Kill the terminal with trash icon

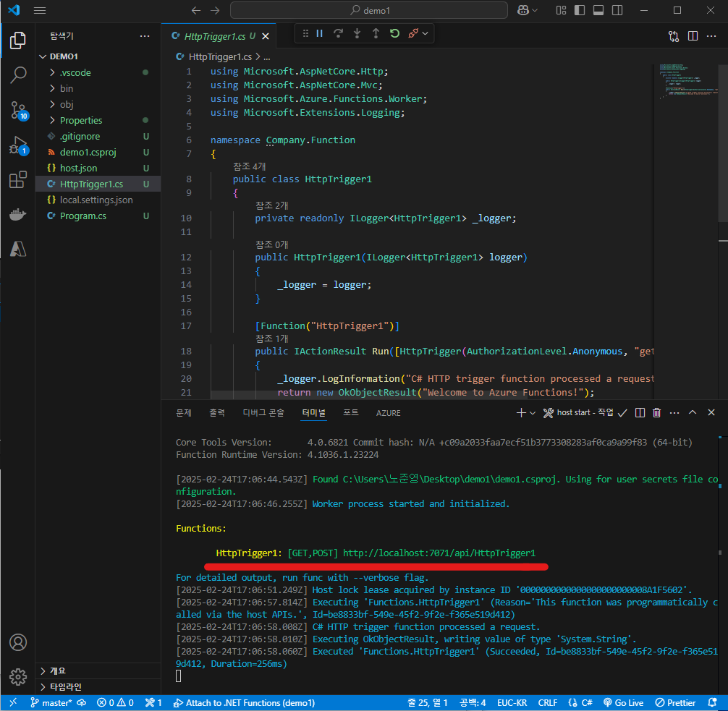pos(657,413)
